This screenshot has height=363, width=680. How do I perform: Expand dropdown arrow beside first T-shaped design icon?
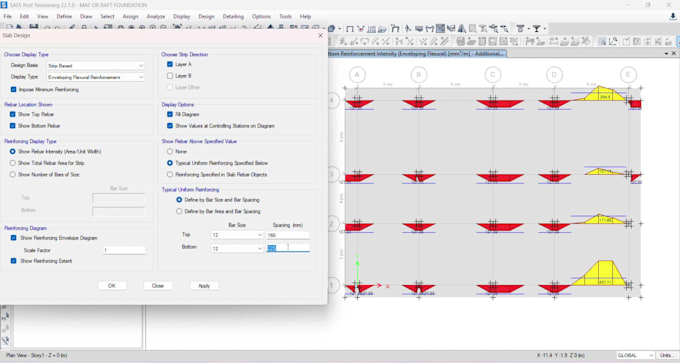[528, 29]
